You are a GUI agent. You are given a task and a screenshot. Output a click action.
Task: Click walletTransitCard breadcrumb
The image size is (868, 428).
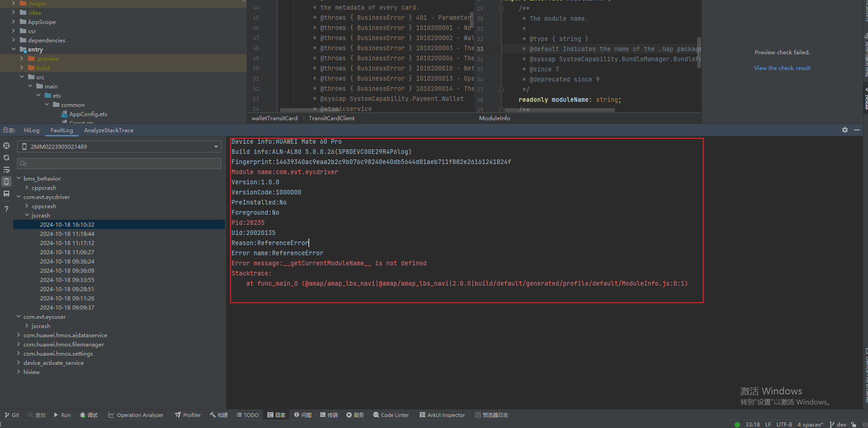[274, 118]
